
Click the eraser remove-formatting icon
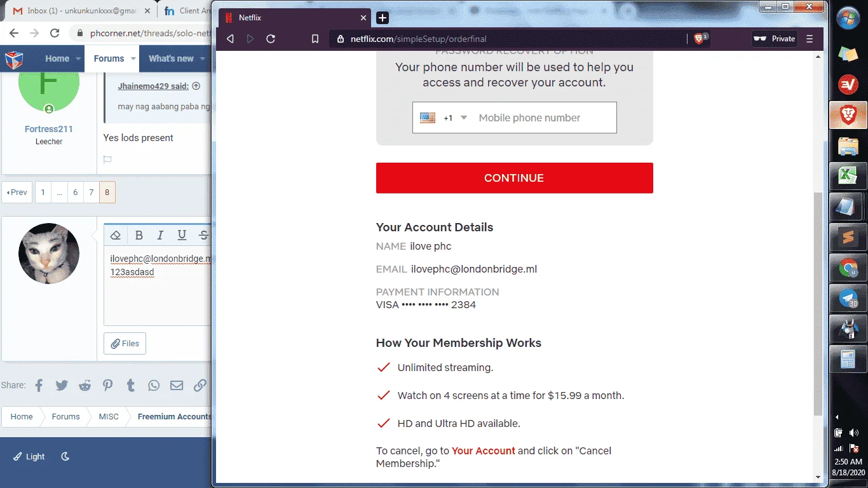pos(116,235)
